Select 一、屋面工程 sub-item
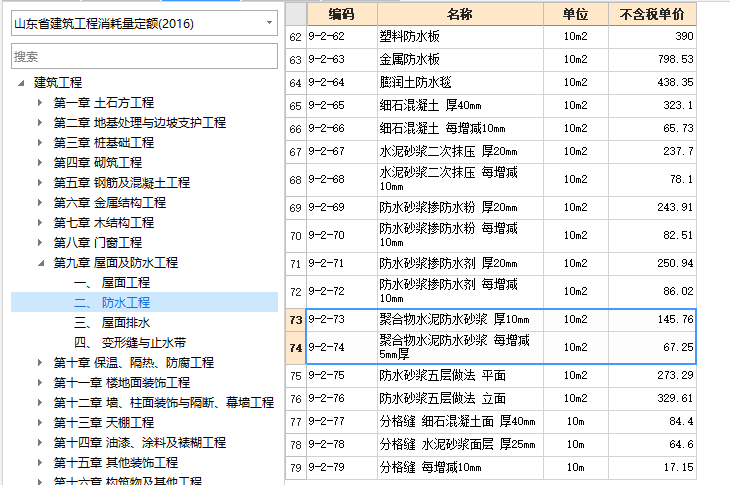730x485 pixels. [112, 283]
